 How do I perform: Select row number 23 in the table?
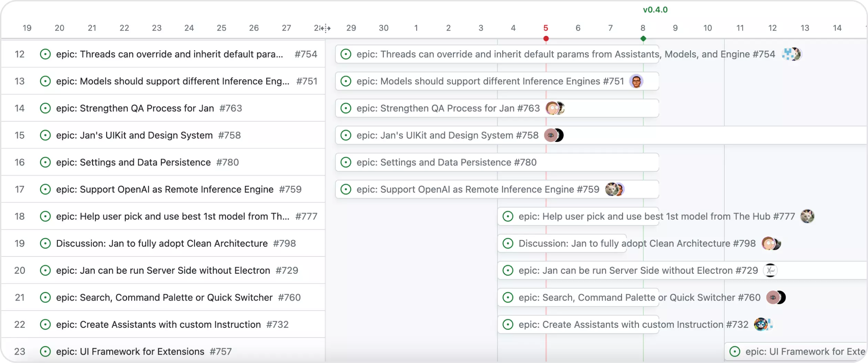(x=20, y=352)
